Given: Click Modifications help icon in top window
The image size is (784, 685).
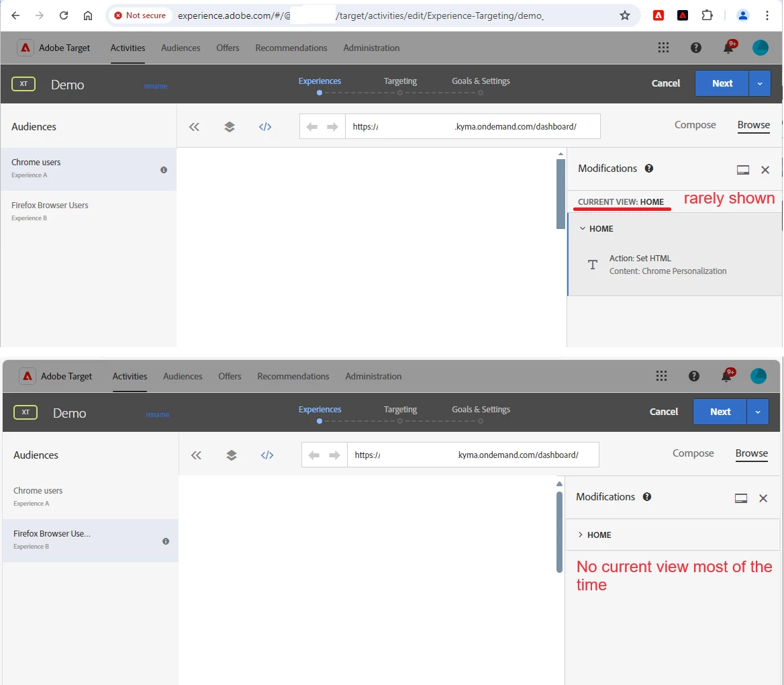Looking at the screenshot, I should tap(649, 169).
